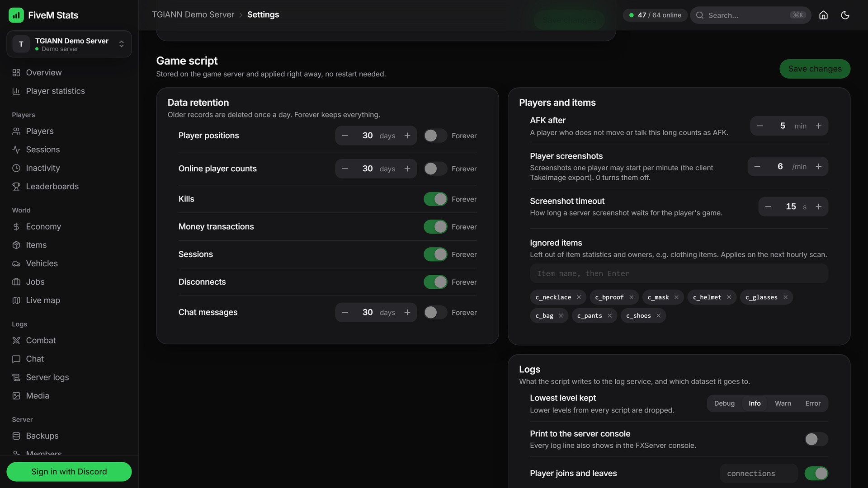This screenshot has height=488, width=868.
Task: Remove the c_shoes tag
Action: [658, 316]
